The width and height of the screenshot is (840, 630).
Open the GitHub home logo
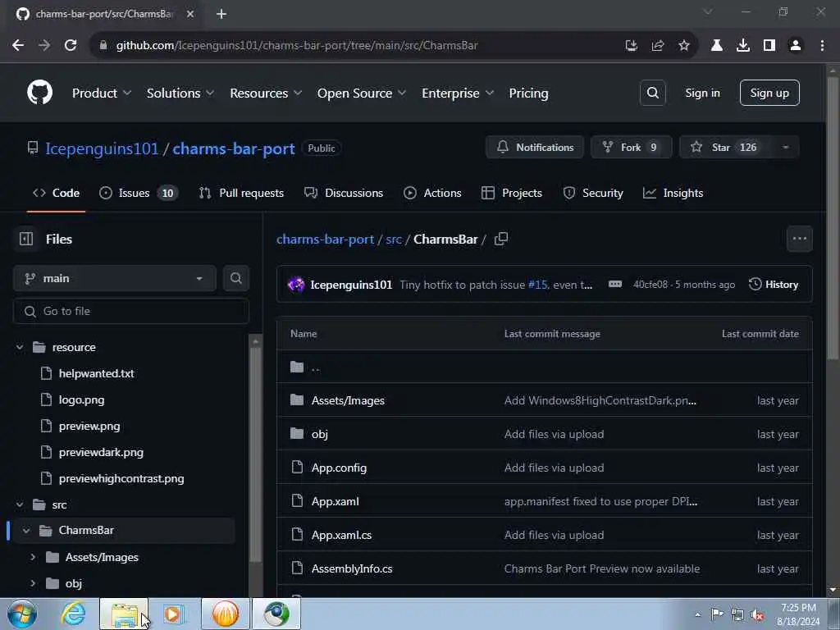[39, 93]
